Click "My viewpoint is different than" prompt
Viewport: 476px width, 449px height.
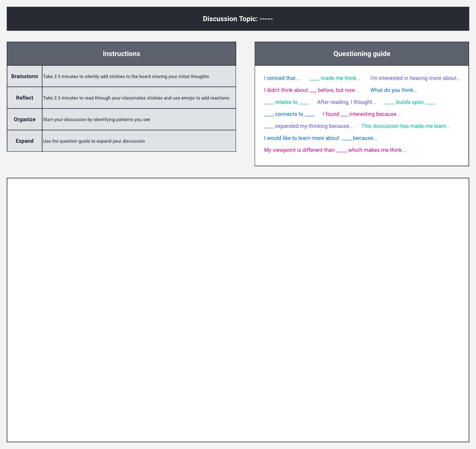335,150
